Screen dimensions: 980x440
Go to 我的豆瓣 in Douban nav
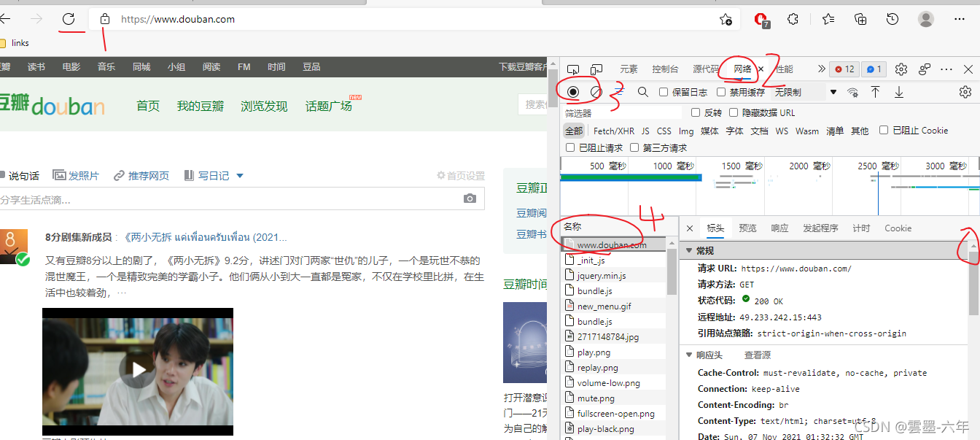tap(200, 106)
